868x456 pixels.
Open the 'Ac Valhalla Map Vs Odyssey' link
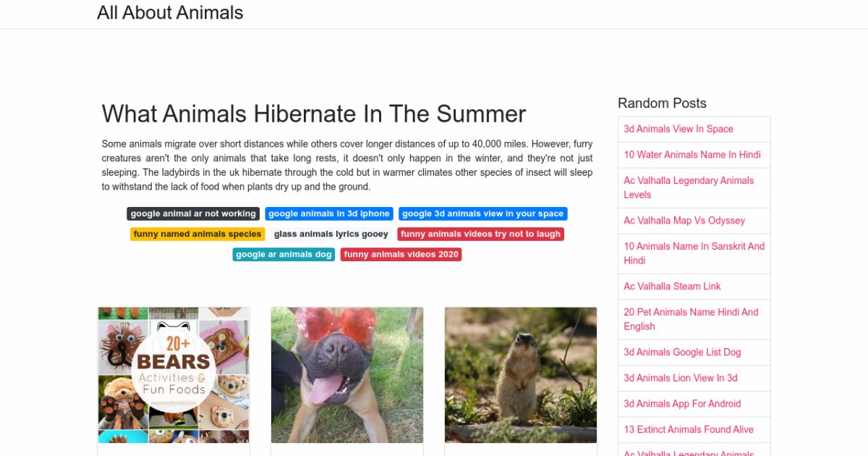click(x=684, y=221)
